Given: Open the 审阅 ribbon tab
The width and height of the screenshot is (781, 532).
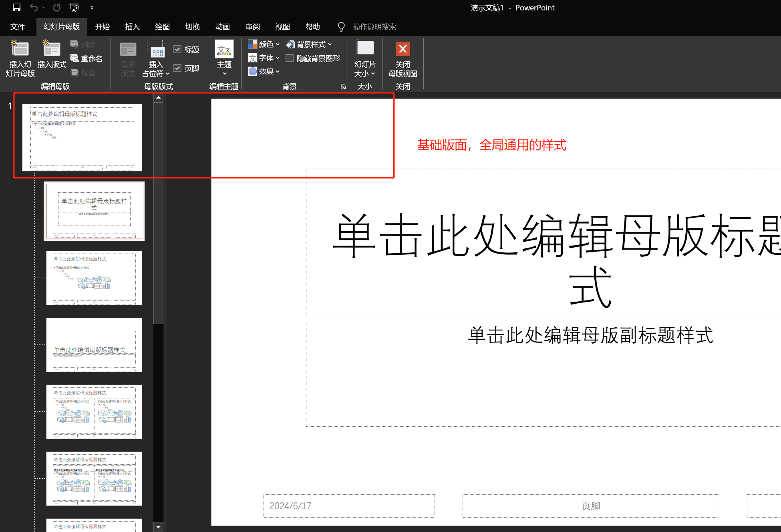Looking at the screenshot, I should click(252, 26).
